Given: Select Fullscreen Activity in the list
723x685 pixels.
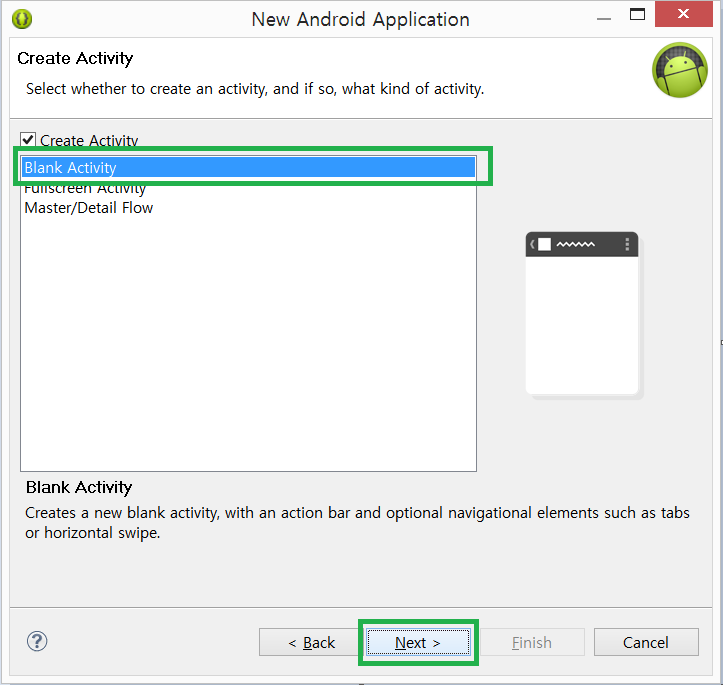Looking at the screenshot, I should (x=249, y=188).
